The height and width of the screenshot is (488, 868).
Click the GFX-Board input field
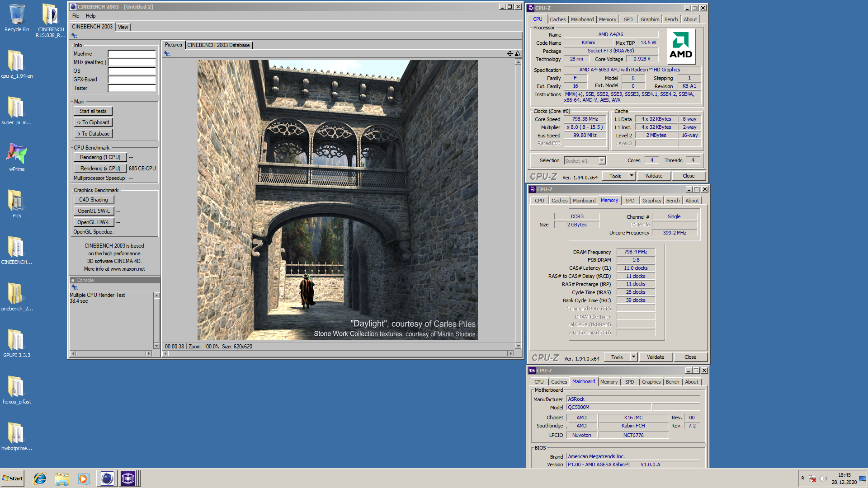tap(132, 80)
